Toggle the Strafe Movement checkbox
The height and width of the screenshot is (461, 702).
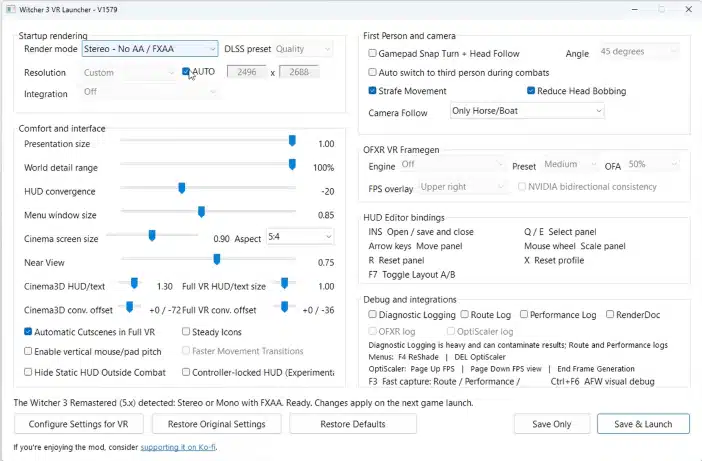coord(372,90)
